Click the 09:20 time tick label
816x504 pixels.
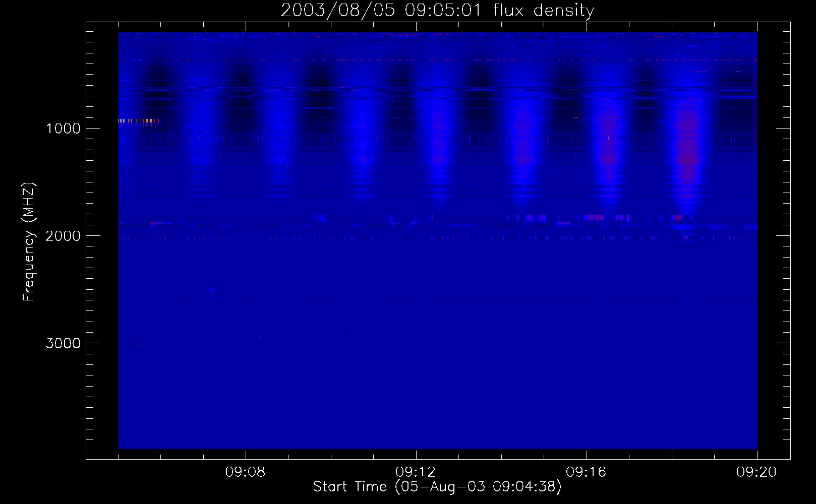(756, 472)
